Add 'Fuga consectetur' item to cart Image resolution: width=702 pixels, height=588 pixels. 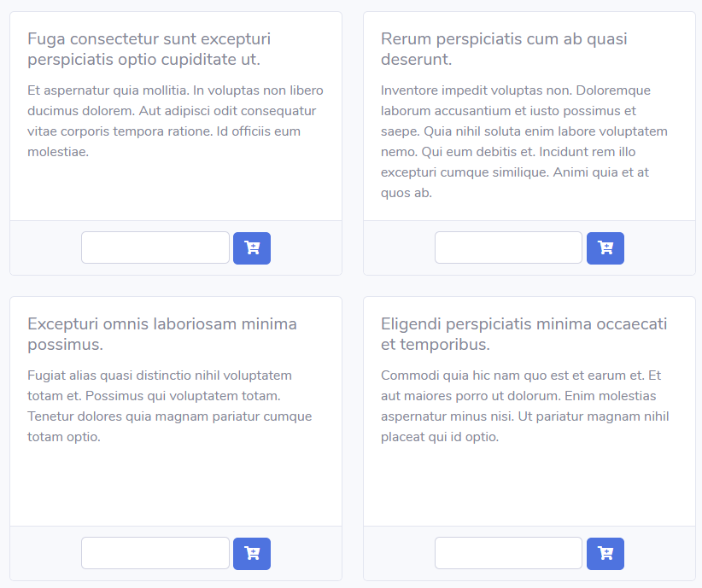[x=252, y=247]
